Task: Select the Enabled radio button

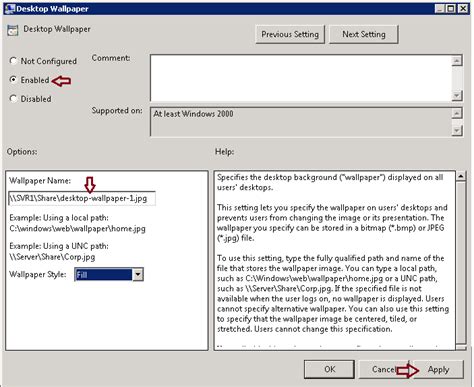Action: tap(13, 80)
